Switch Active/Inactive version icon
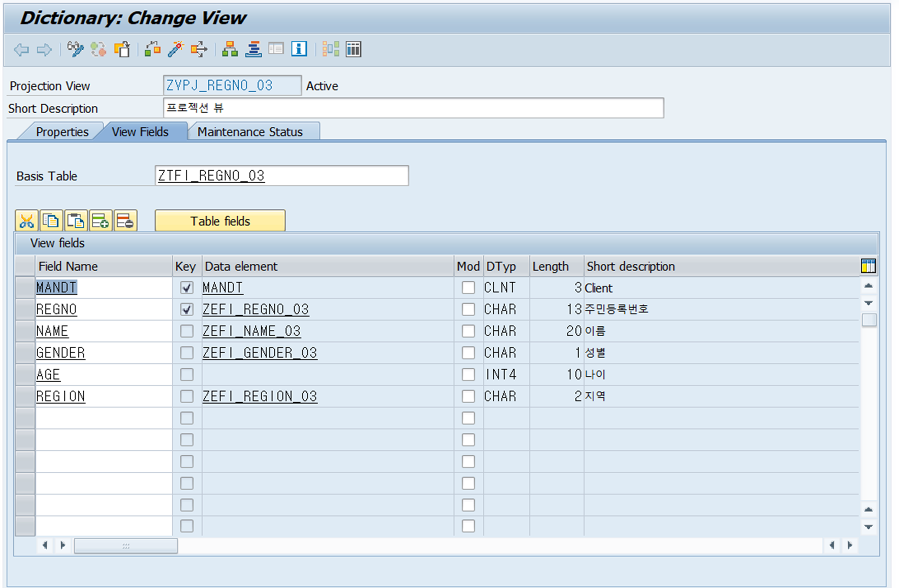The width and height of the screenshot is (899, 588). point(98,49)
